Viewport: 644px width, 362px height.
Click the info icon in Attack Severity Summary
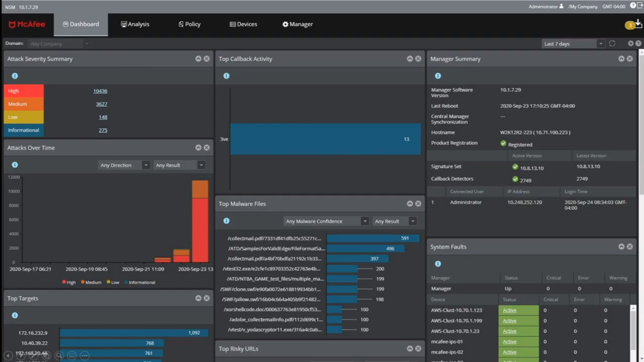[15, 76]
